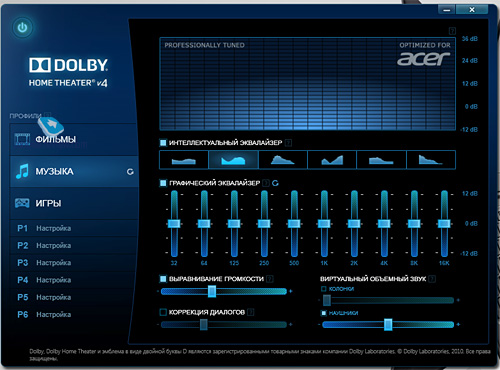Open the P1 Настройка custom profile
Viewport: 500px width, 370px height.
[x=74, y=228]
